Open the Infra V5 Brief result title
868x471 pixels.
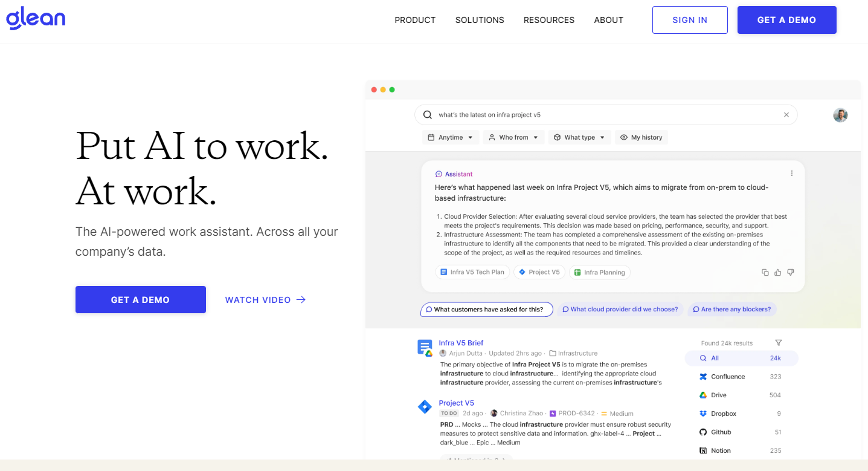pos(461,343)
